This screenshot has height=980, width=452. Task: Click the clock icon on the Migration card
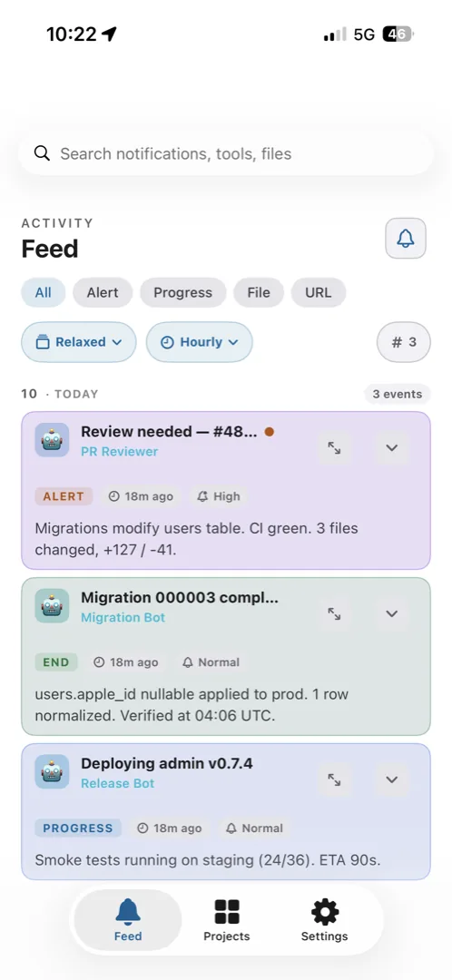tap(99, 662)
